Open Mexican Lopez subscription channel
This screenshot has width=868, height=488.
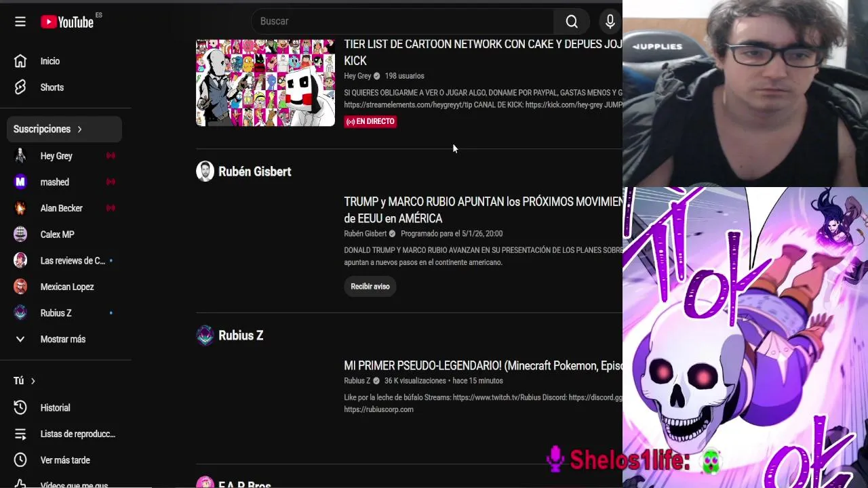tap(65, 287)
